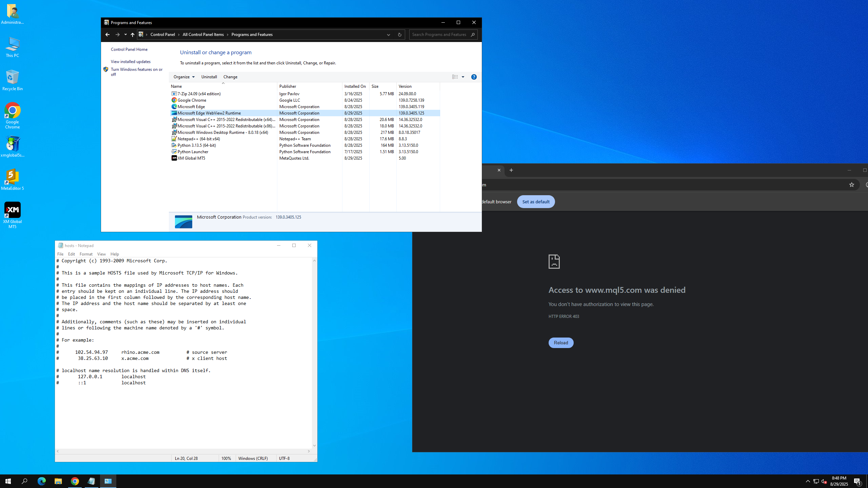
Task: Open the Programs and Features help icon
Action: (x=474, y=77)
